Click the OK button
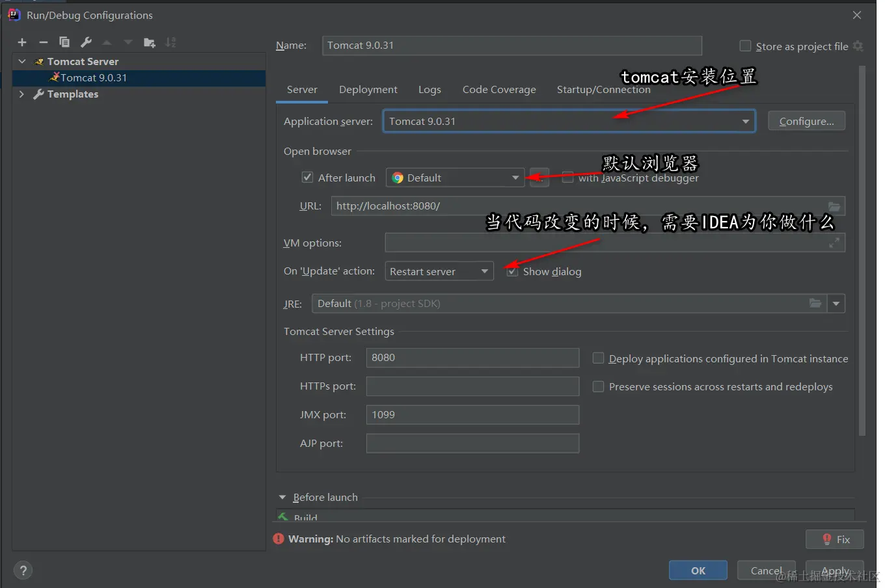 [x=698, y=570]
